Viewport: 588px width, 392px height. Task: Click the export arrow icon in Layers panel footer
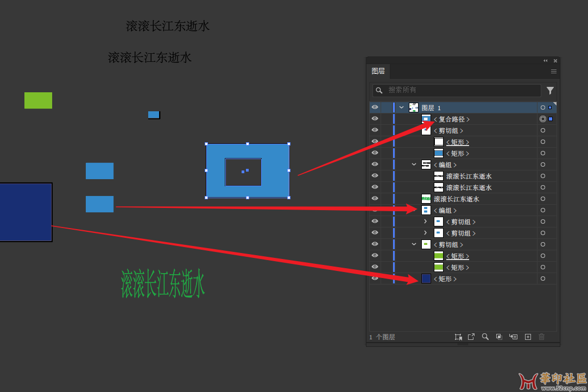[x=471, y=337]
